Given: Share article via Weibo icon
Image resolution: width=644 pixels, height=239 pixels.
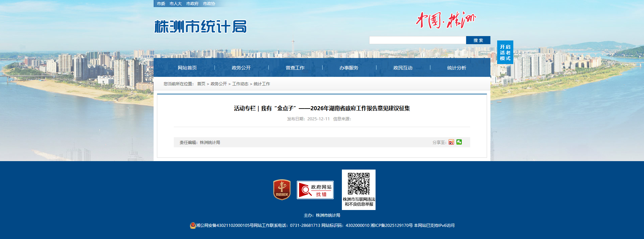Looking at the screenshot, I should [451, 142].
